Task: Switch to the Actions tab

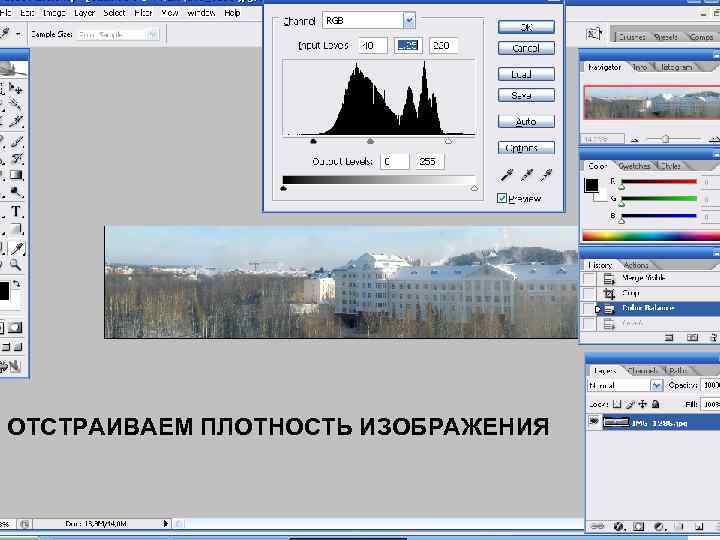Action: 636,265
